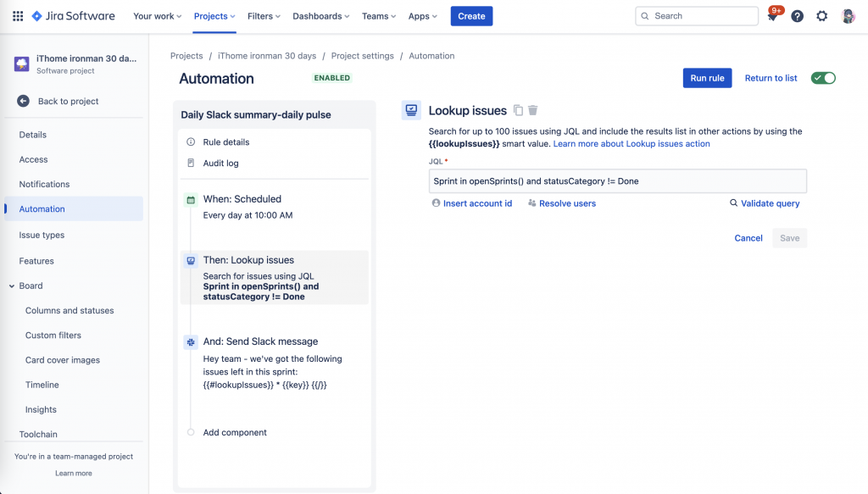Open the notifications bell
The image size is (868, 494).
tap(772, 16)
